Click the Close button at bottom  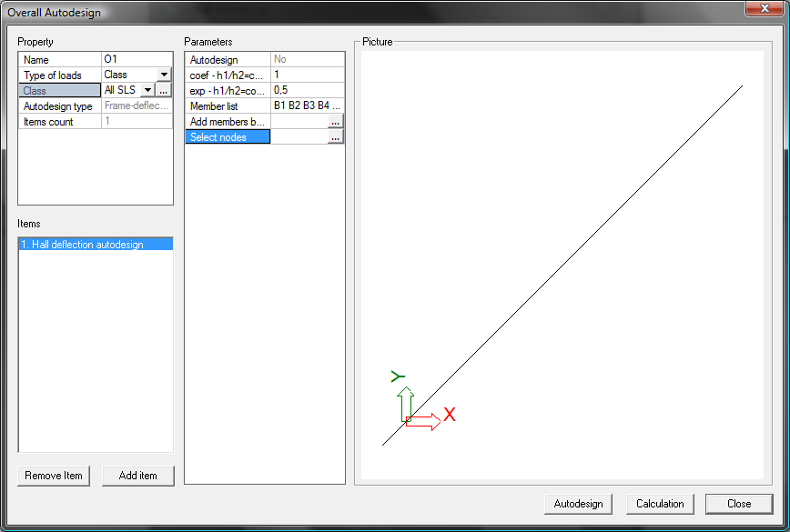tap(739, 504)
